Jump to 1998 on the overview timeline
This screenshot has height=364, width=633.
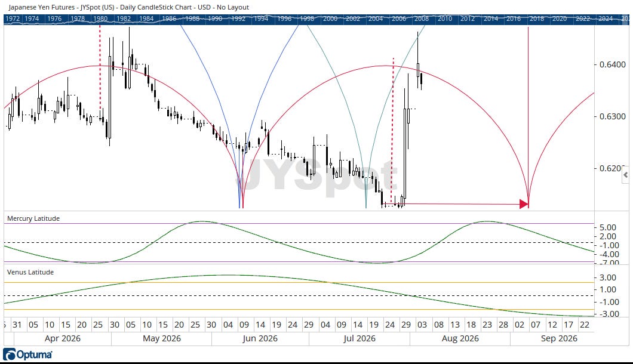(x=307, y=18)
